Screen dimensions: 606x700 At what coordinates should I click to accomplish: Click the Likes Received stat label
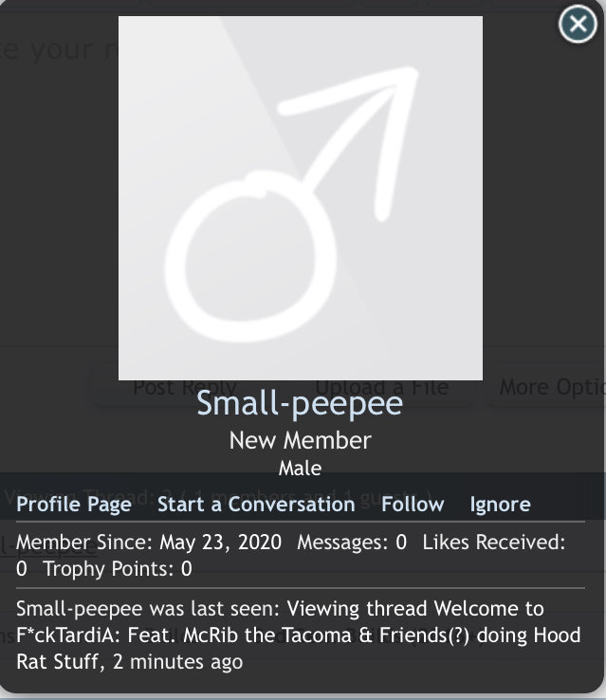click(x=493, y=543)
